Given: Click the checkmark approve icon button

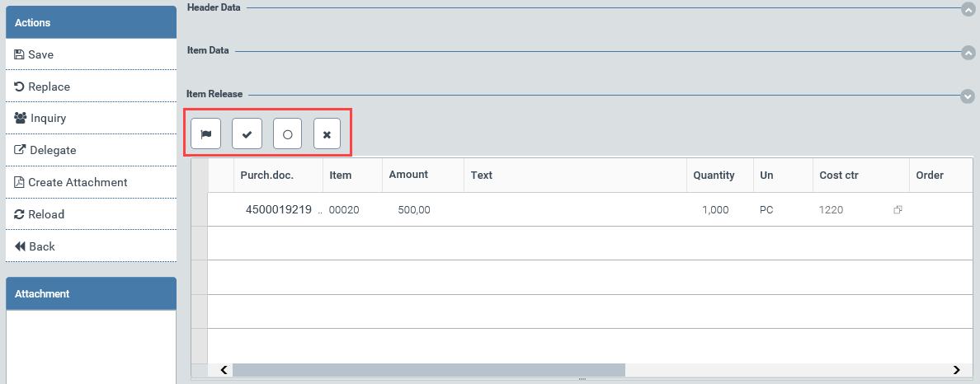Looking at the screenshot, I should coord(247,133).
